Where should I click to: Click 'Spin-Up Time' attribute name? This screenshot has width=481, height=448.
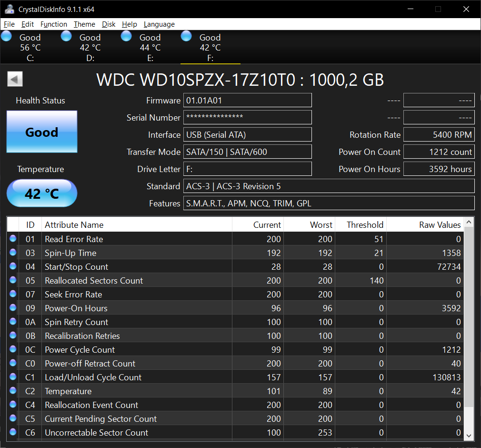[x=70, y=253]
